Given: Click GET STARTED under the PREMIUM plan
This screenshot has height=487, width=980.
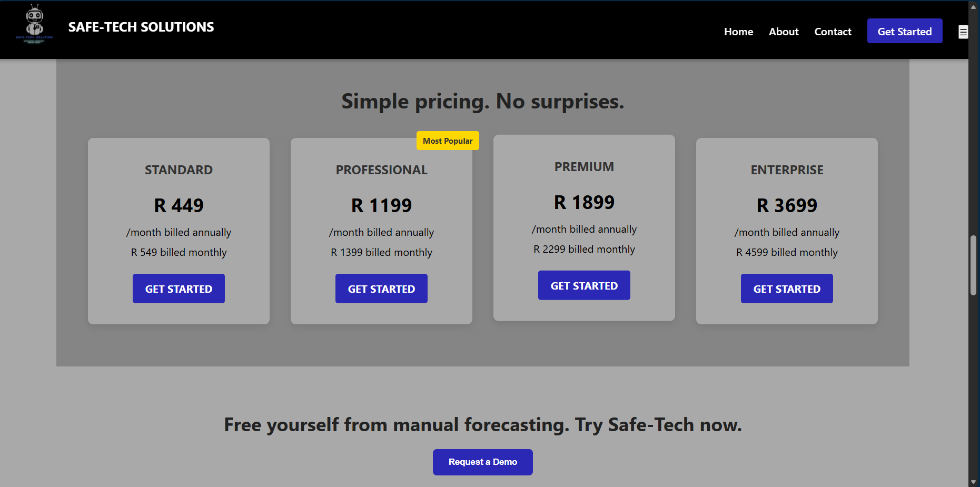Looking at the screenshot, I should point(584,285).
